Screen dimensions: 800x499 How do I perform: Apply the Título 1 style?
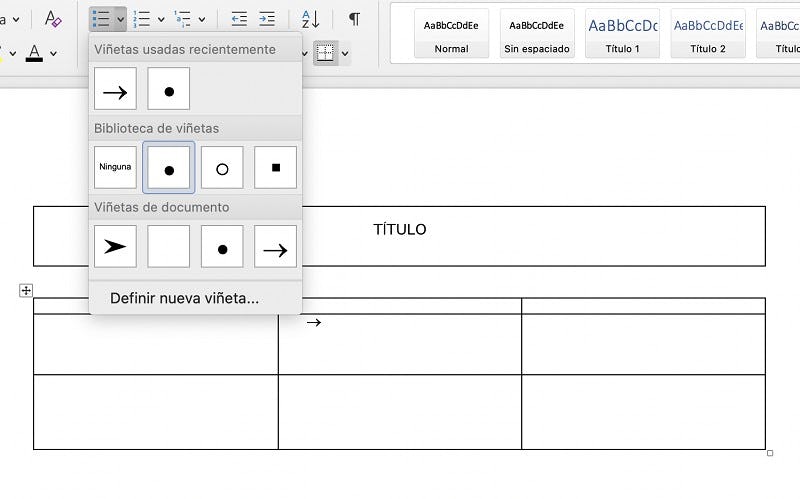(622, 34)
